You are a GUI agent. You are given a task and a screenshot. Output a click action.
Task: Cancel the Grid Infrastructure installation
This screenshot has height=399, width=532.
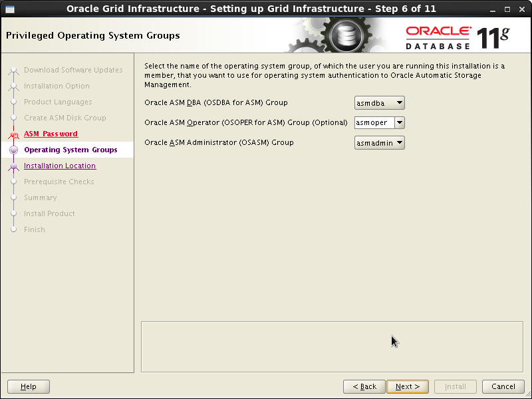[503, 386]
